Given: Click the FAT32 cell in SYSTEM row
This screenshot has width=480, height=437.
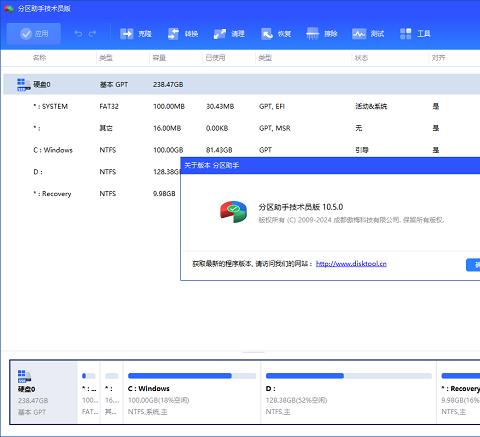Looking at the screenshot, I should click(x=109, y=106).
